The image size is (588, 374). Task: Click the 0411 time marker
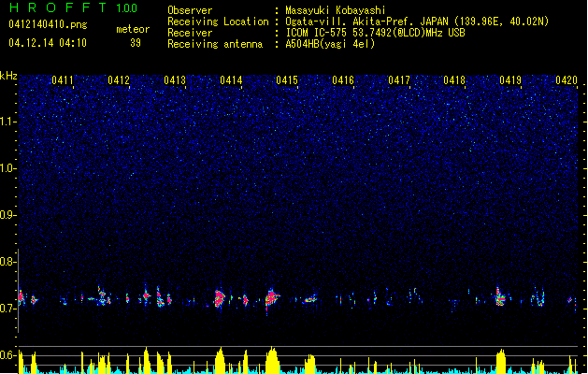(x=63, y=80)
